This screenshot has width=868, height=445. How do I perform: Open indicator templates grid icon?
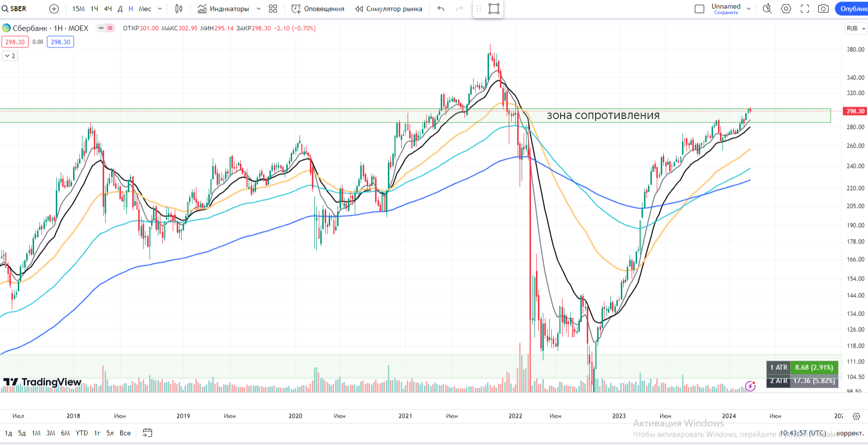point(273,9)
